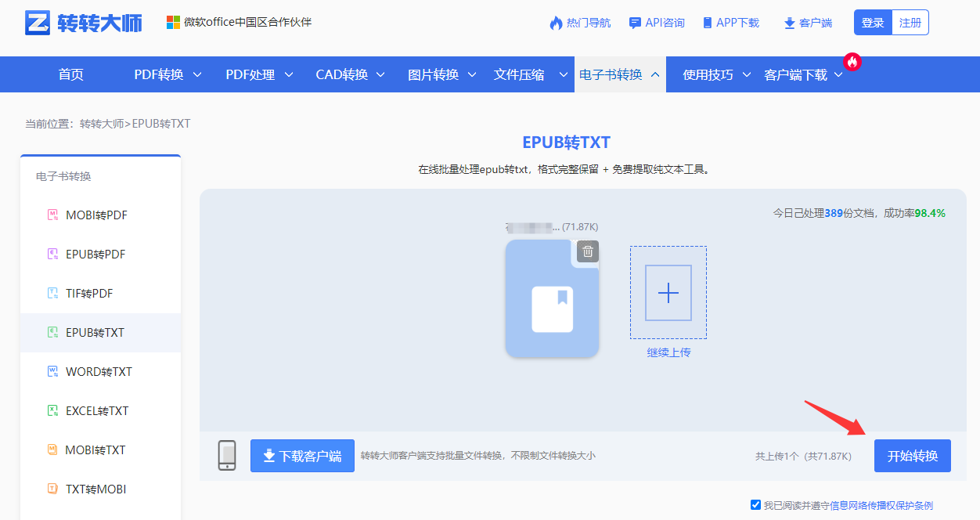The image size is (980, 520).
Task: Open API咨询 in the top bar
Action: point(665,23)
